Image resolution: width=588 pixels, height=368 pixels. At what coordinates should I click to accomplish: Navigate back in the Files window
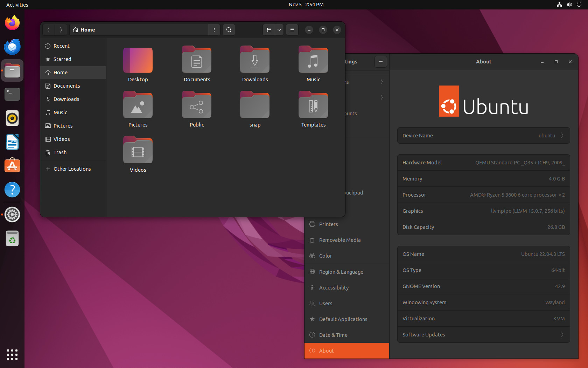click(48, 30)
